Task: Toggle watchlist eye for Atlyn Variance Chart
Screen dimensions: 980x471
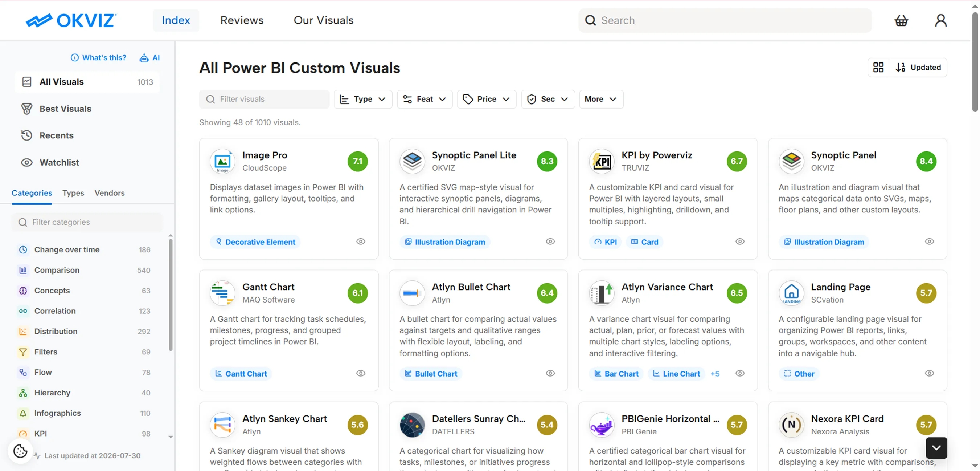Action: click(x=739, y=374)
